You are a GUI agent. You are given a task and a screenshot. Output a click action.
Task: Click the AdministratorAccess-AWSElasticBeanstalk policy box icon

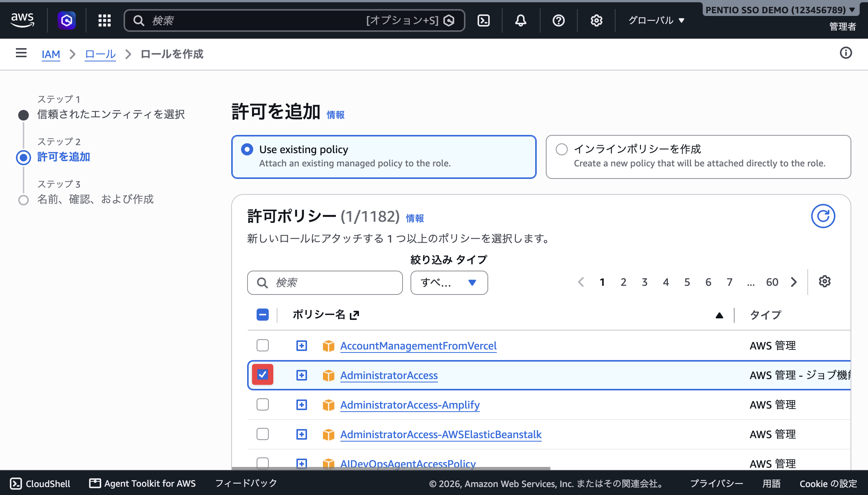click(x=329, y=434)
